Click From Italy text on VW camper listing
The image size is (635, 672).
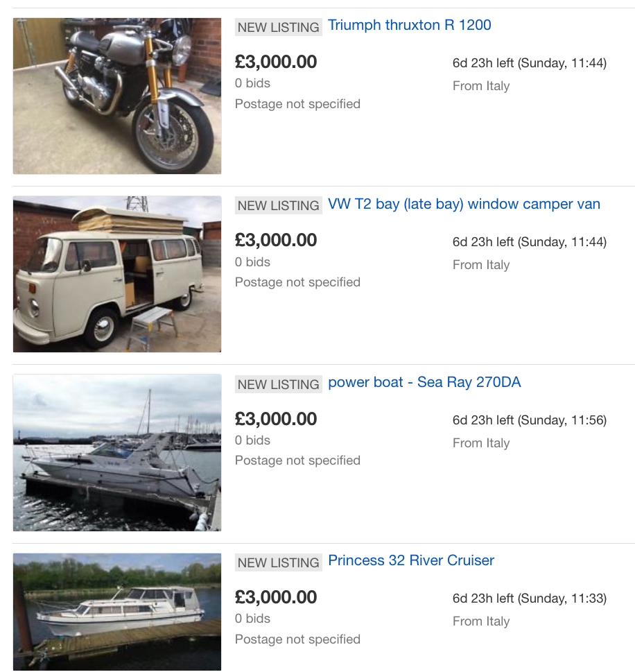pos(481,265)
